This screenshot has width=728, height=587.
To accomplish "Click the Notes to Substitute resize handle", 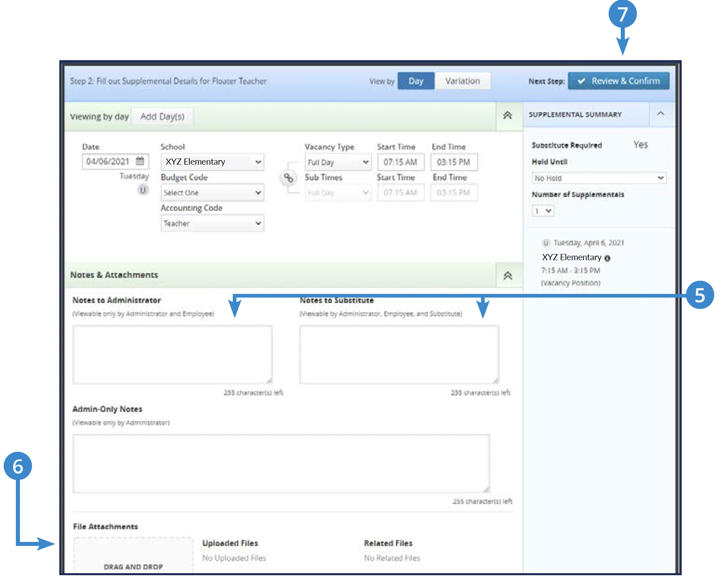I will (x=496, y=381).
